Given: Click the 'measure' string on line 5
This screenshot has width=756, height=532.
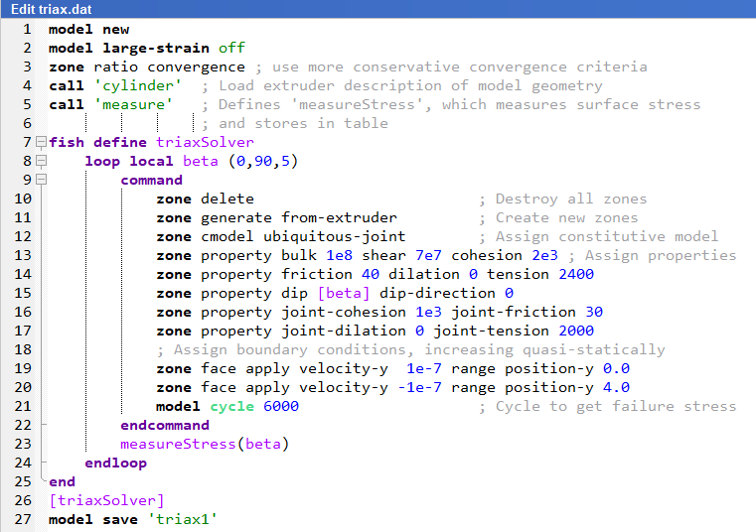Looking at the screenshot, I should point(133,104).
